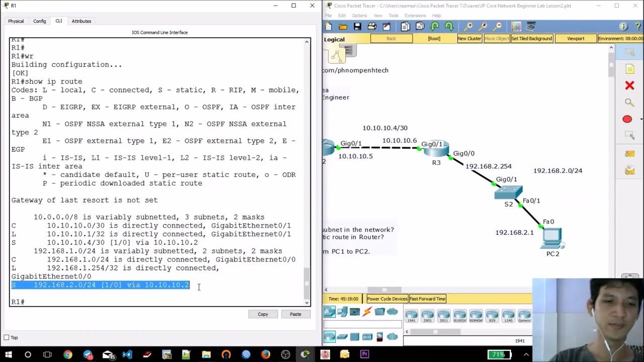Click the Paste icon in Packet Tracer toolbar
This screenshot has height=362, width=644.
point(420,26)
